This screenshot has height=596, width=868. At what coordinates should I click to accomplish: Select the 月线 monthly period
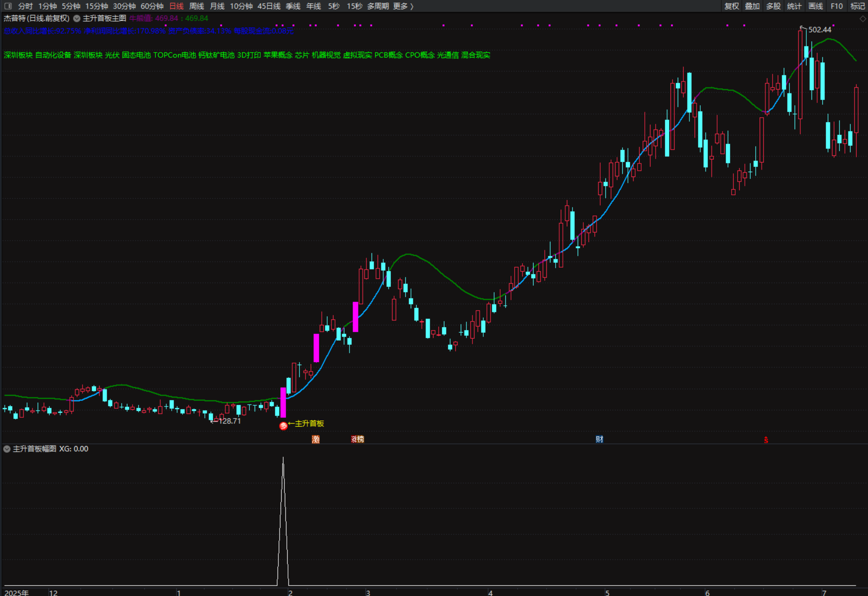coord(217,6)
